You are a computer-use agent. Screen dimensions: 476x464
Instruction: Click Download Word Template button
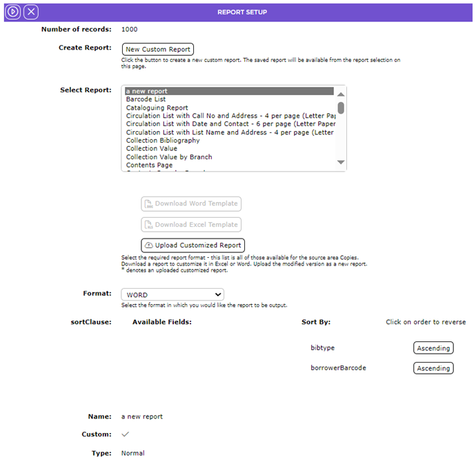191,203
